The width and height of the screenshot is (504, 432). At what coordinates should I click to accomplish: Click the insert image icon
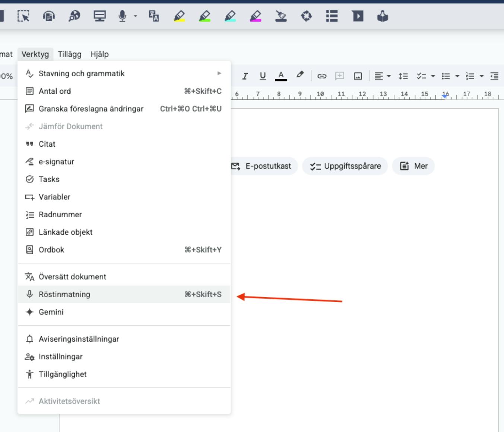pyautogui.click(x=358, y=76)
